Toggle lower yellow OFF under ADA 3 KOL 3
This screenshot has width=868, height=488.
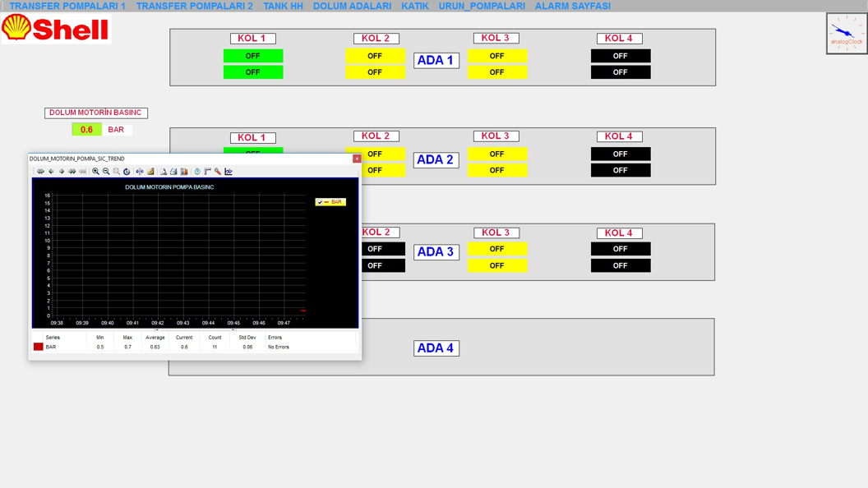point(497,265)
